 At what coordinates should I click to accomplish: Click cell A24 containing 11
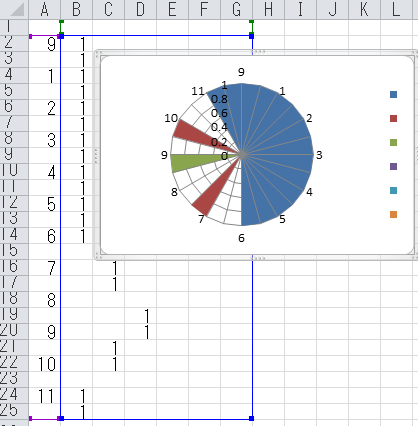click(45, 395)
